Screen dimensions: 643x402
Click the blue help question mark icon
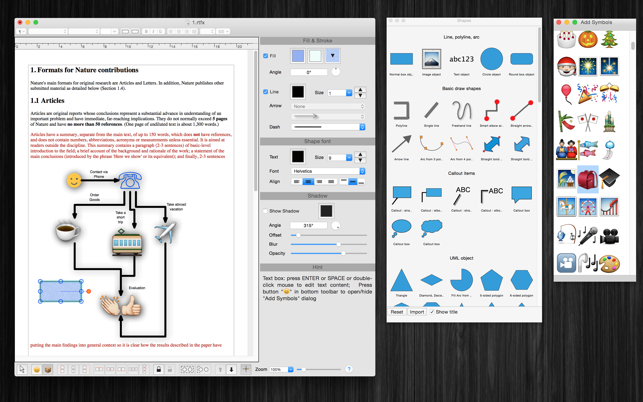[x=349, y=369]
